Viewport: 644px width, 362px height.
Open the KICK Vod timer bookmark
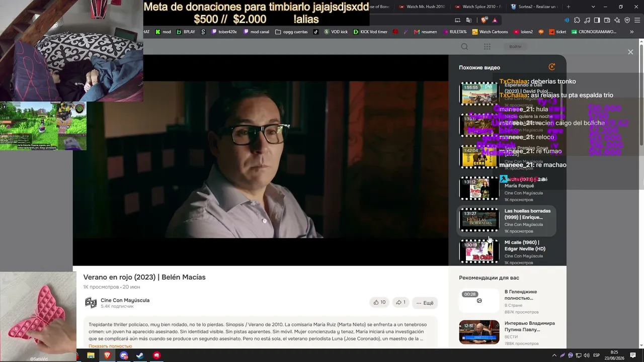370,32
